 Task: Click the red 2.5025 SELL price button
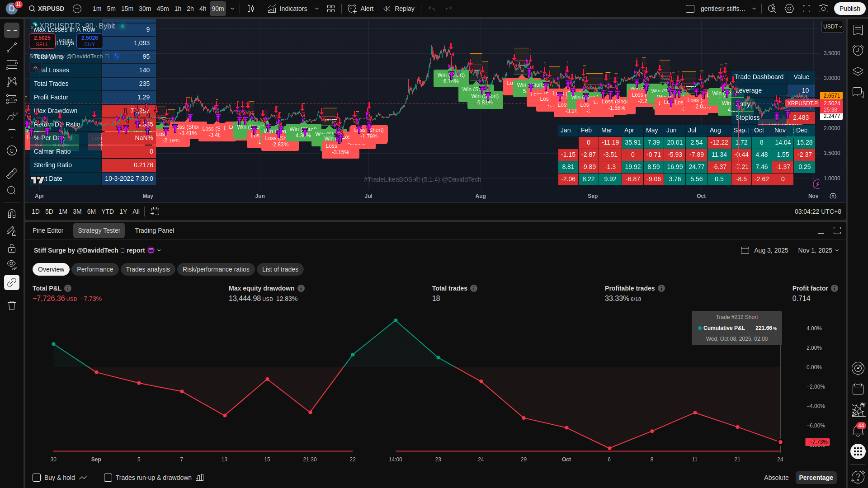[42, 41]
